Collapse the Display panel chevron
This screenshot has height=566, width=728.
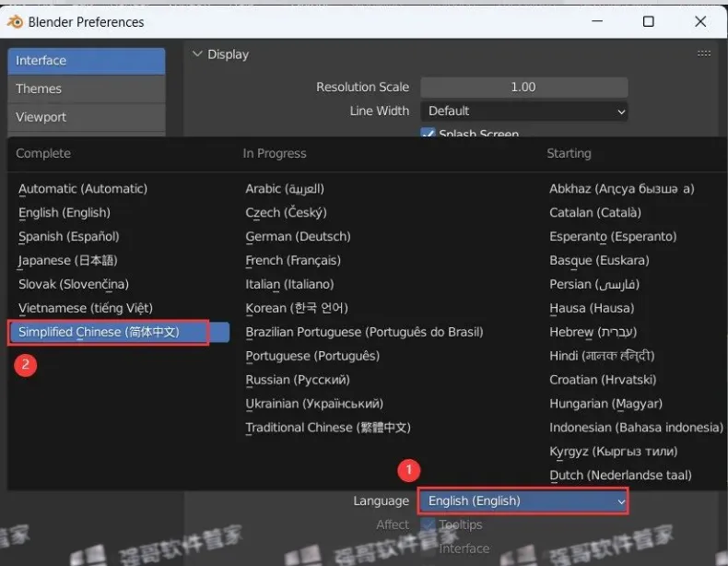(197, 53)
